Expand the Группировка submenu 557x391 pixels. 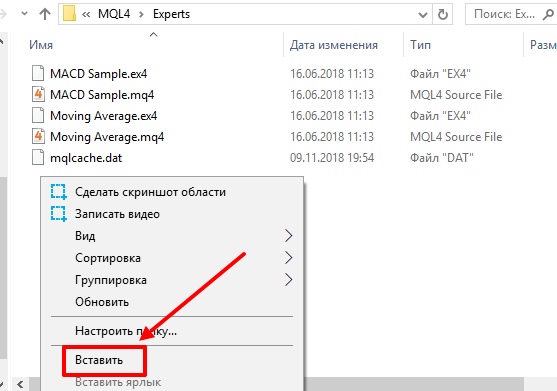[x=172, y=280]
